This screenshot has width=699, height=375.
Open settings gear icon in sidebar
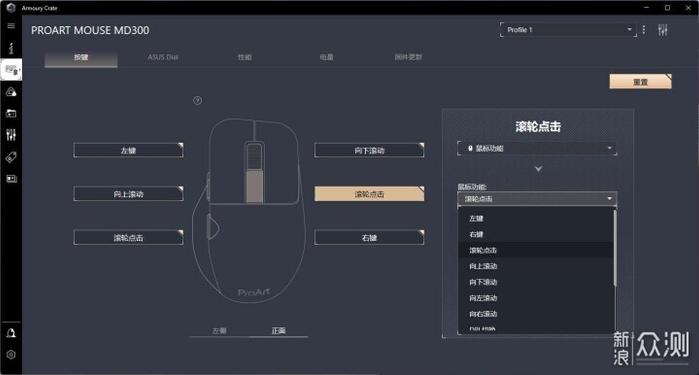point(11,355)
